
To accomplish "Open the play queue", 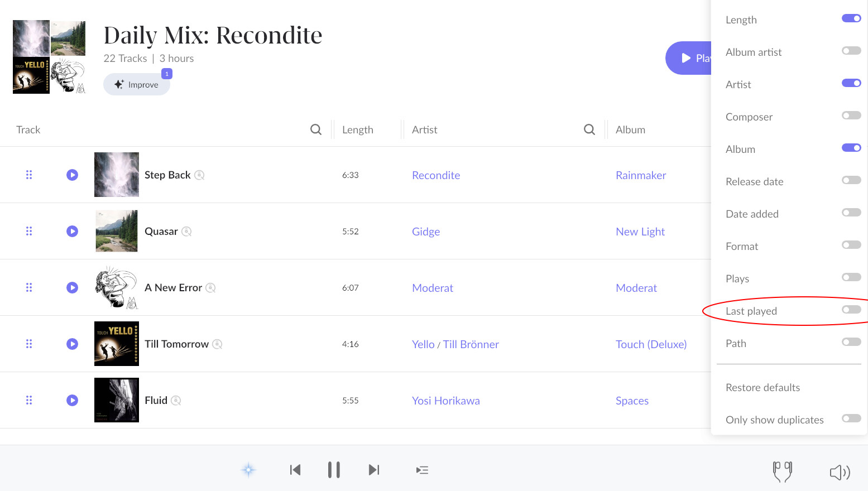I will (422, 470).
